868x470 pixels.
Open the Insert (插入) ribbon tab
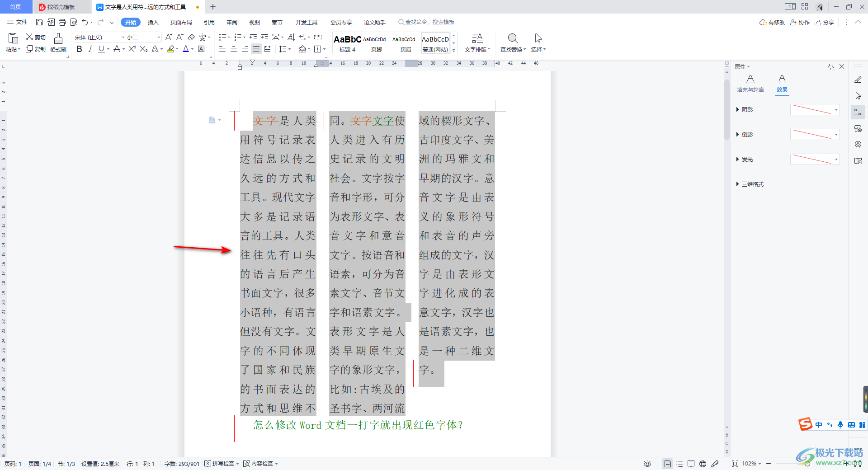pyautogui.click(x=153, y=22)
